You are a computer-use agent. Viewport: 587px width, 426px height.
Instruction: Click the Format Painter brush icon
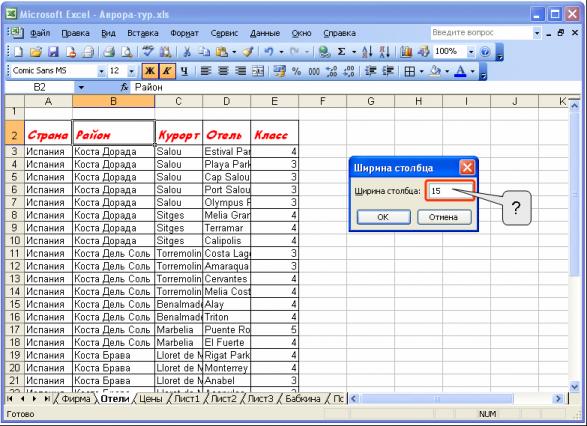(248, 52)
